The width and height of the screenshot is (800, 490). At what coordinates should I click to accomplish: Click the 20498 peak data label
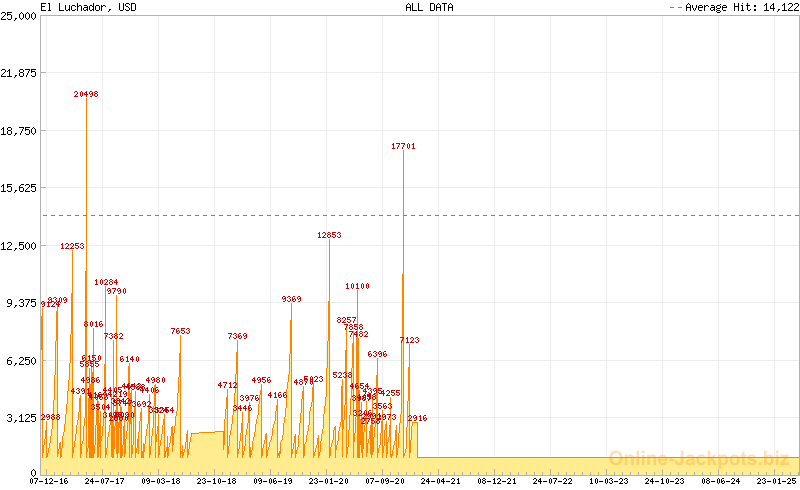86,94
